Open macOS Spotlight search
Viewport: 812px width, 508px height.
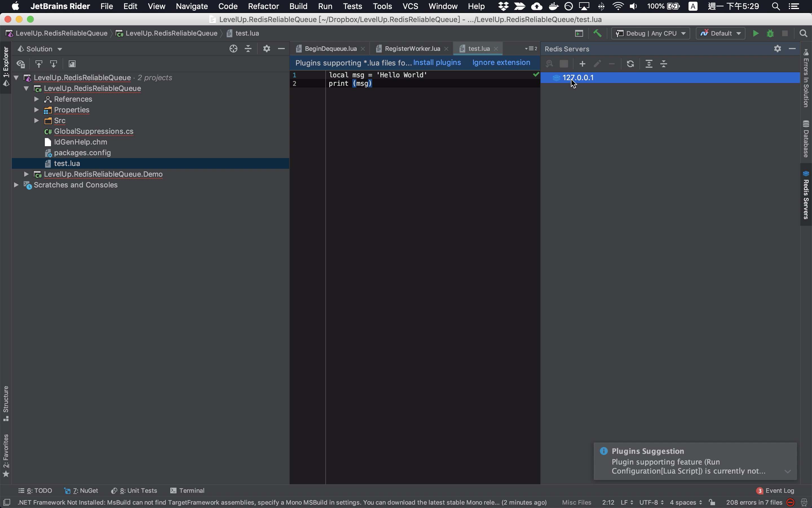click(775, 6)
